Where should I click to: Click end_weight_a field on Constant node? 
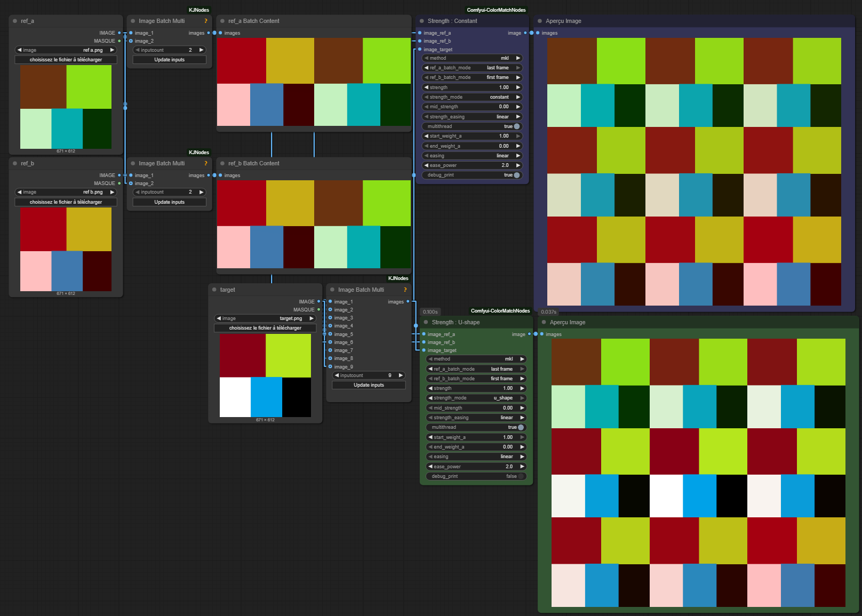(472, 146)
